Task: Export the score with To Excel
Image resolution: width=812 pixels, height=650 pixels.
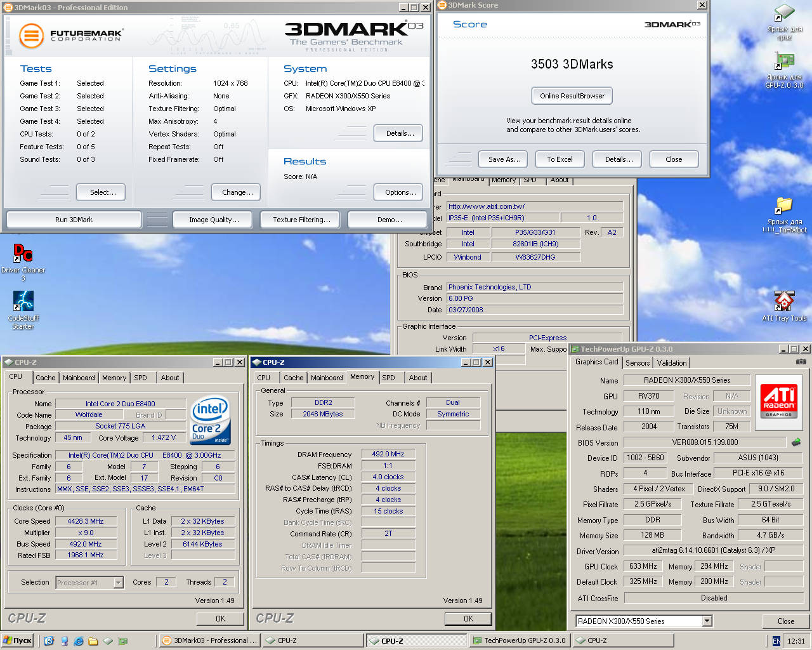Action: click(x=560, y=159)
